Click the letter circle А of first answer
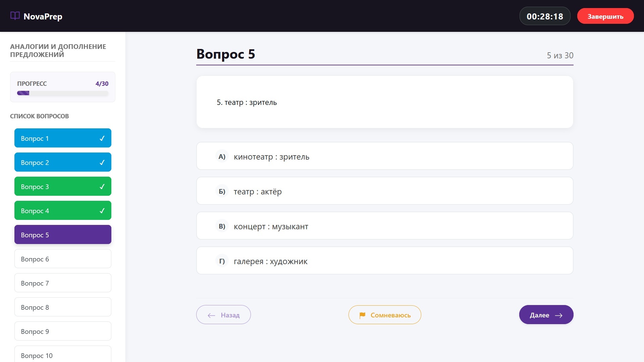 pos(222,156)
